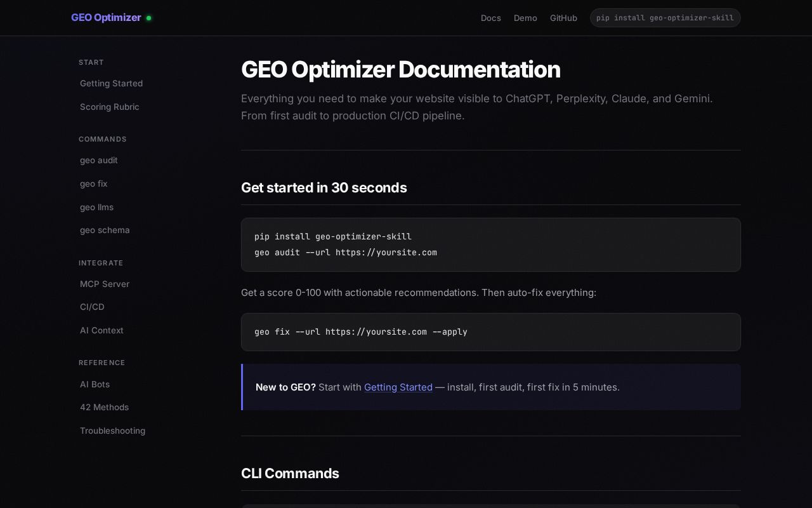Click the REFERENCE sidebar section label
This screenshot has width=812, height=508.
click(x=102, y=363)
